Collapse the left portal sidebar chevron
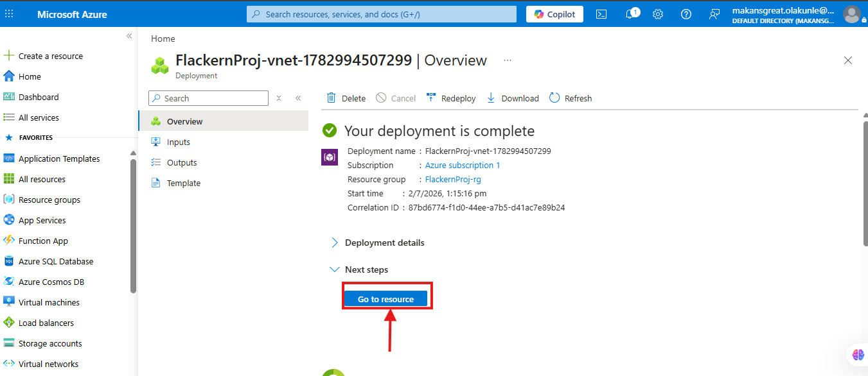868x376 pixels. pyautogui.click(x=129, y=36)
